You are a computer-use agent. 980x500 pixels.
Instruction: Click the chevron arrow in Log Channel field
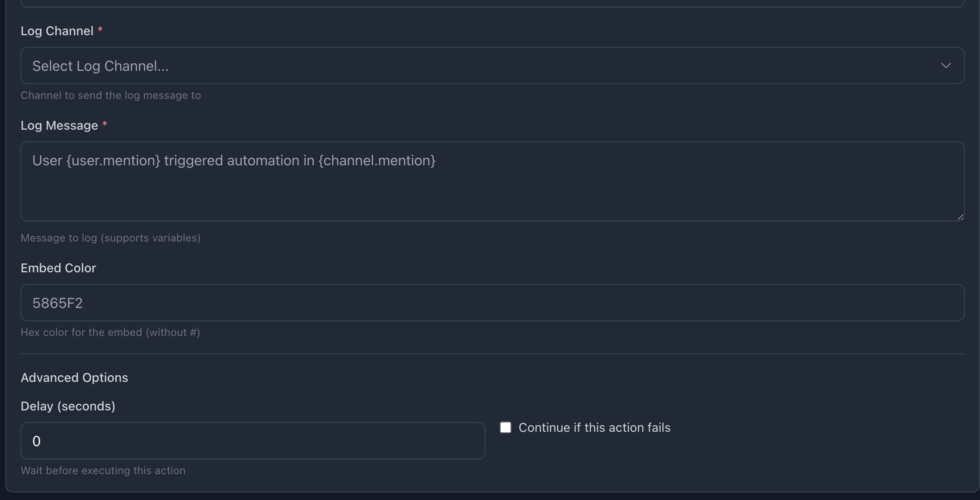point(946,66)
